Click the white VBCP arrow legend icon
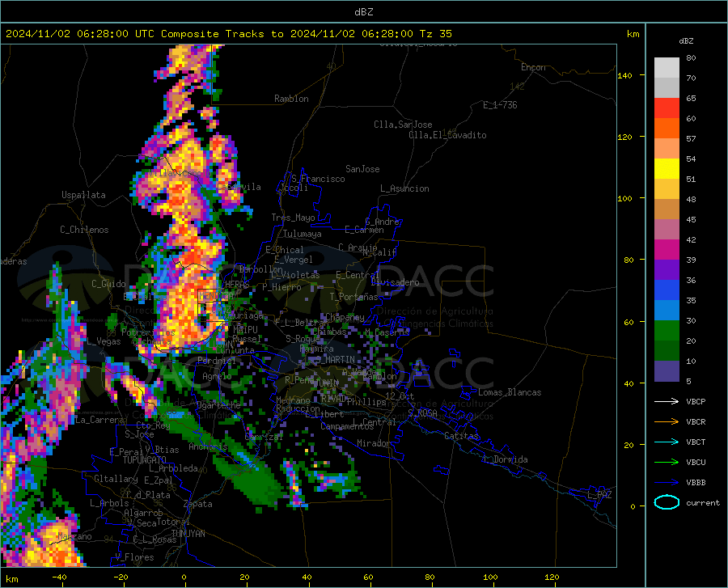Image resolution: width=728 pixels, height=588 pixels. point(667,401)
